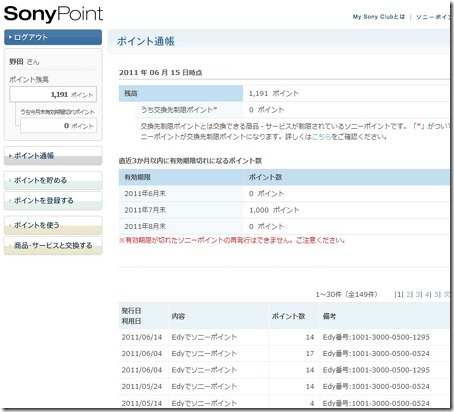454x412 pixels.
Task: Click the 有効期限 column header
Action: point(181,177)
